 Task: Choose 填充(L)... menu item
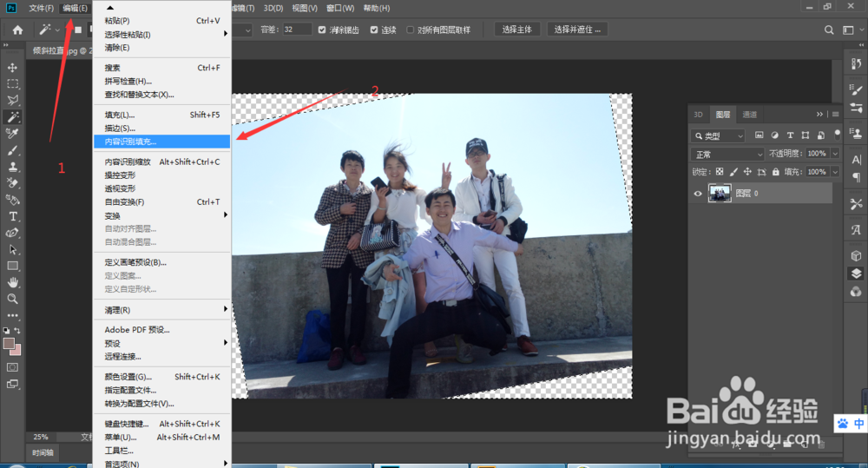(x=161, y=115)
